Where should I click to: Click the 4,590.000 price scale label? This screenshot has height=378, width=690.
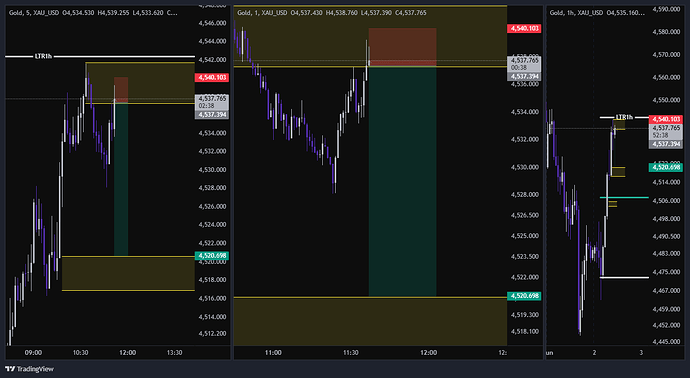click(x=666, y=9)
